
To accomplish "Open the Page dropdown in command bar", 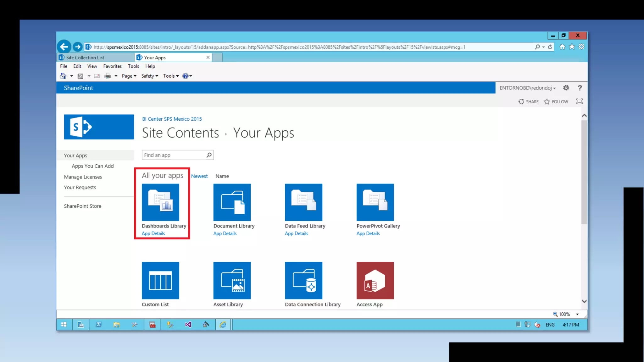I will coord(129,76).
